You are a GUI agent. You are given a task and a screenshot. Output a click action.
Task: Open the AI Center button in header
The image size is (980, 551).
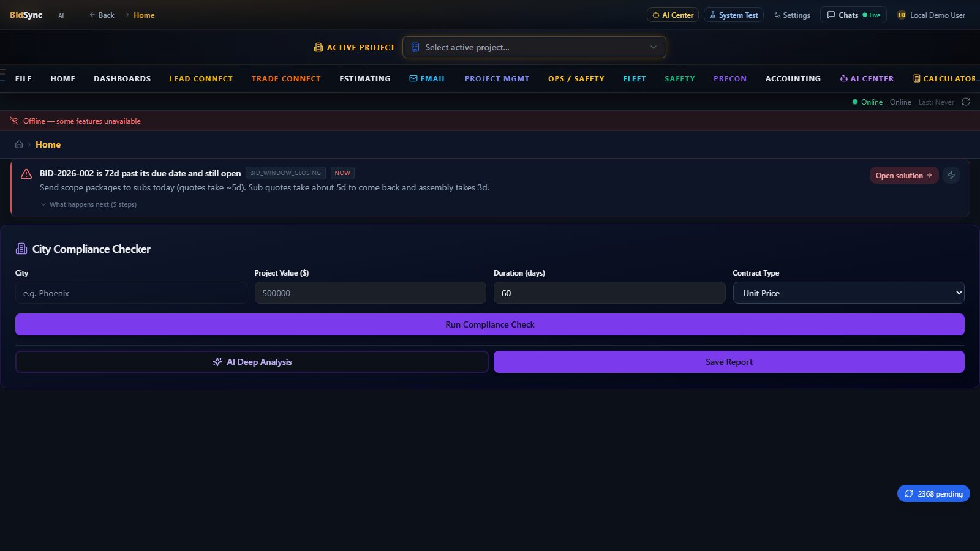click(x=673, y=15)
